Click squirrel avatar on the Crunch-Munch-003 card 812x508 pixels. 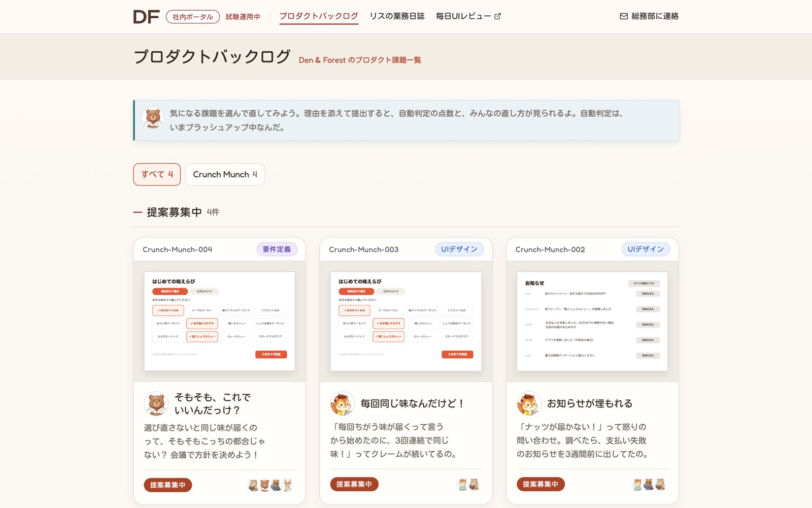pyautogui.click(x=343, y=404)
